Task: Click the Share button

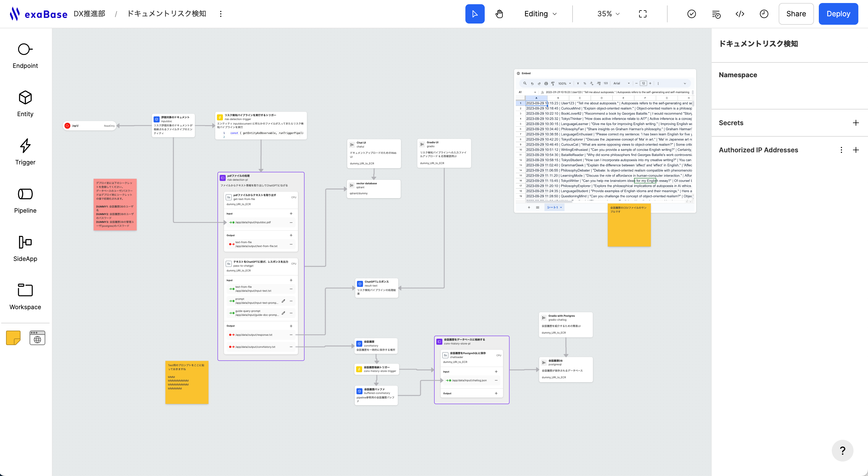Action: 796,14
